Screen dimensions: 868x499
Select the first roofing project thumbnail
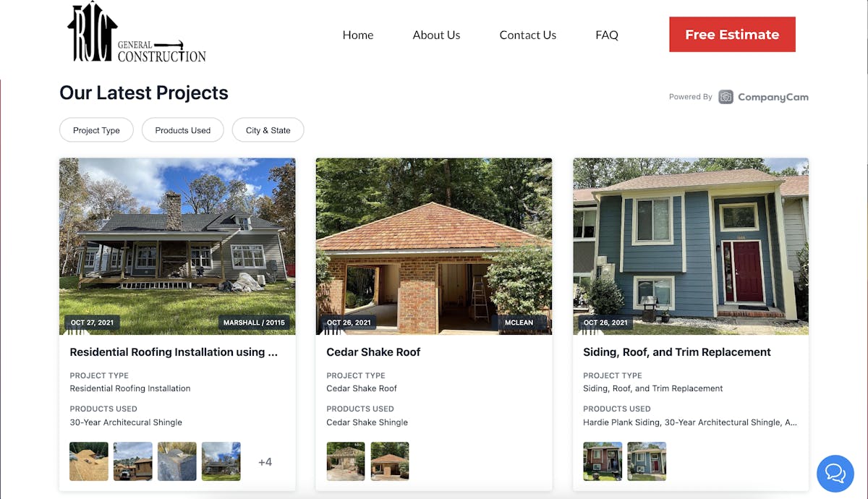(x=89, y=461)
